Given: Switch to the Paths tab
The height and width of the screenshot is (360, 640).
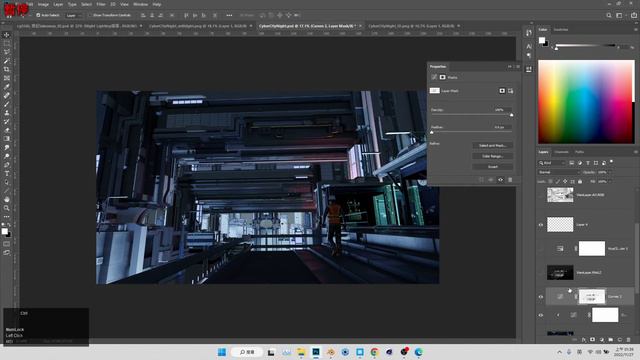Looking at the screenshot, I should pos(579,152).
